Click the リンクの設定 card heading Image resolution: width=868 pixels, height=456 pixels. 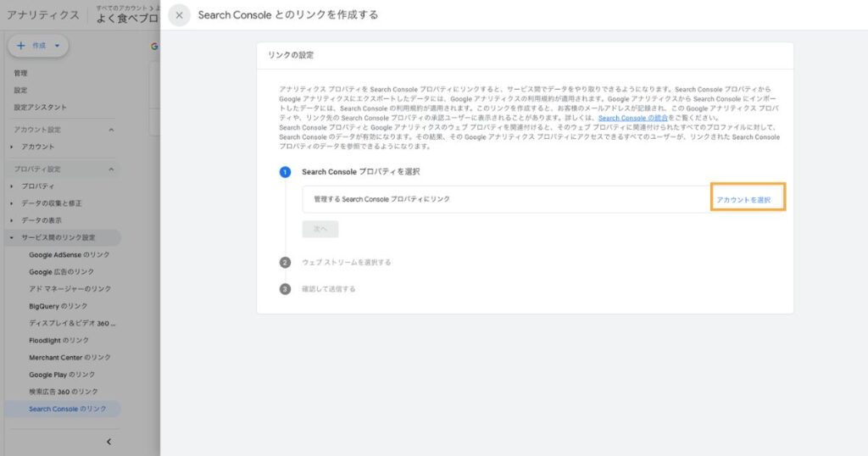(x=291, y=55)
